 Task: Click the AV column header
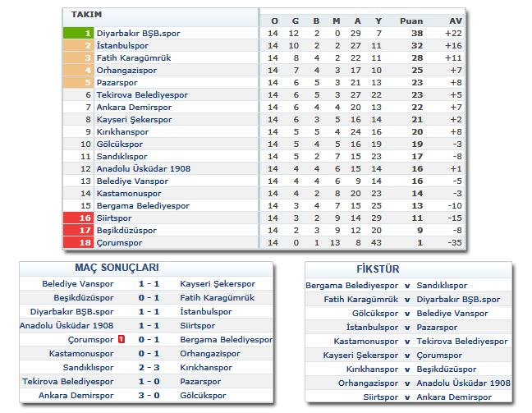tap(456, 21)
